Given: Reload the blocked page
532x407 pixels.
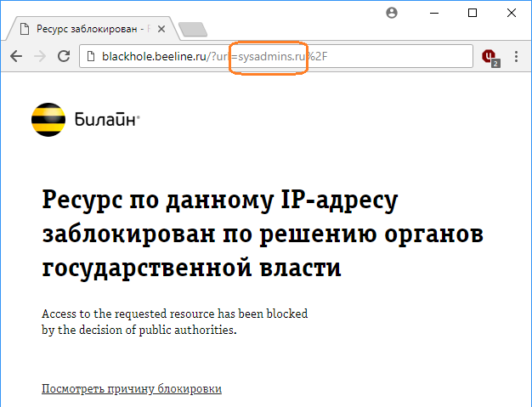Looking at the screenshot, I should point(64,56).
